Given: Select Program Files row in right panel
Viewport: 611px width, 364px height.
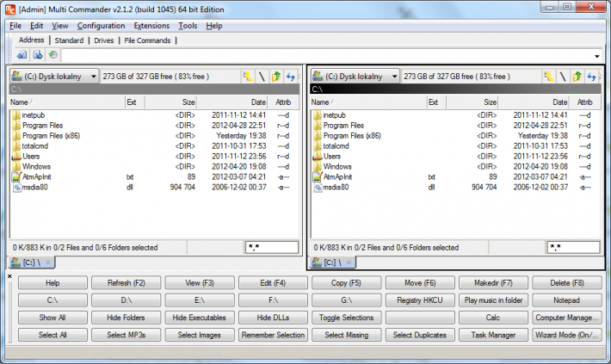Looking at the screenshot, I should [x=456, y=126].
